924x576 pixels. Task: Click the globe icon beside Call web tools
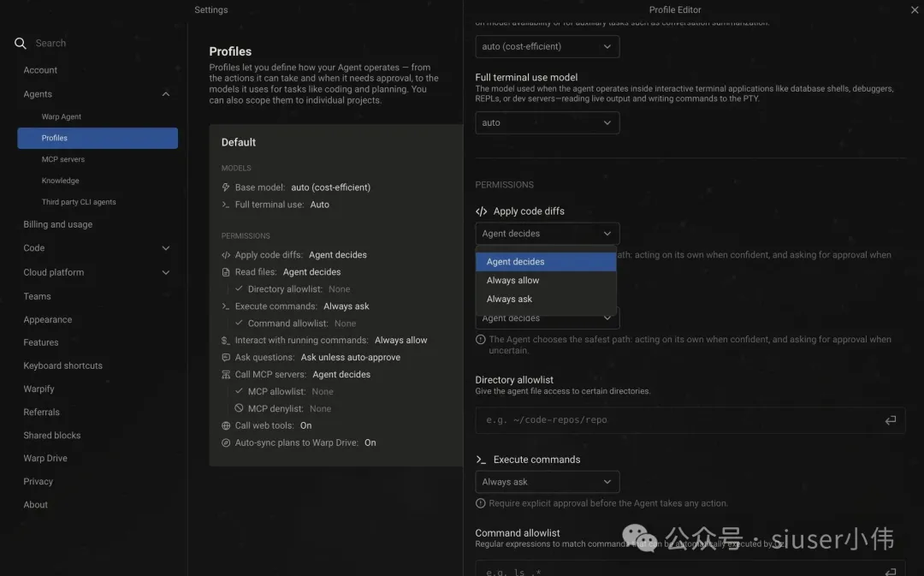pos(226,425)
